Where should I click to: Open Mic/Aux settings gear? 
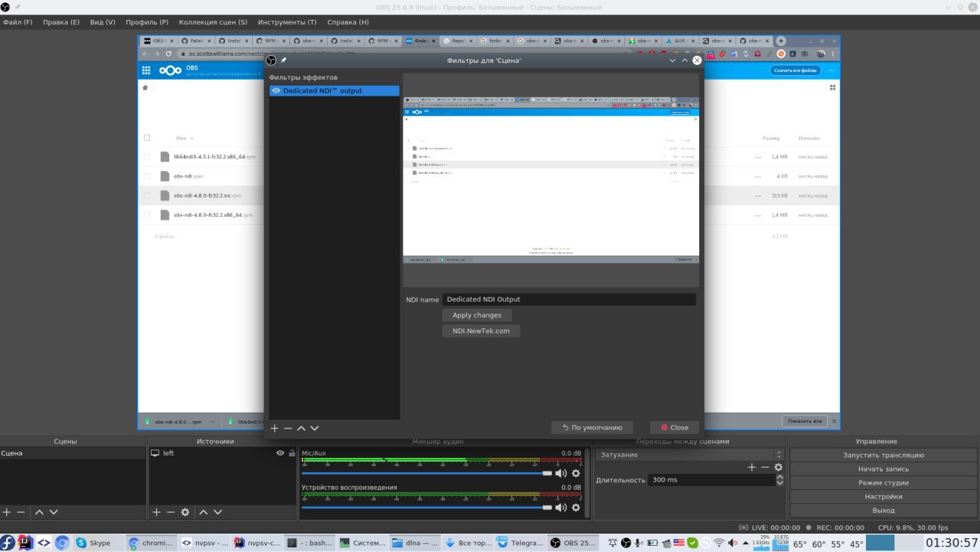pos(576,473)
